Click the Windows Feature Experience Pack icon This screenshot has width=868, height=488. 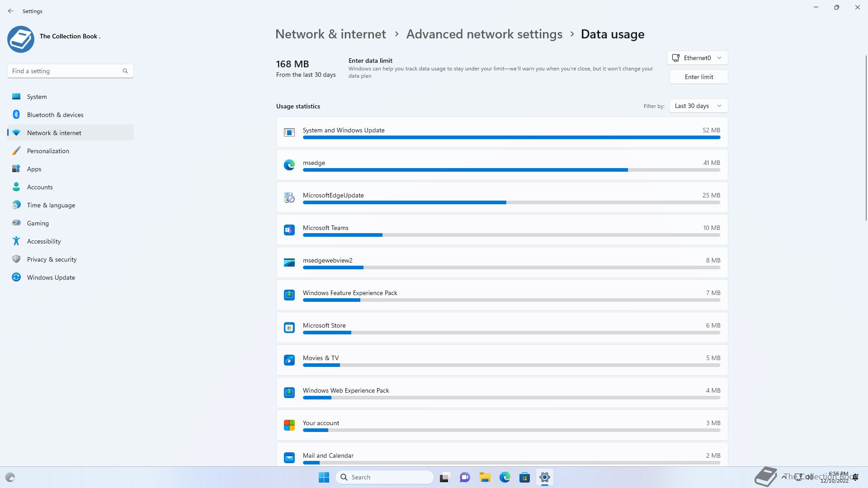click(x=289, y=295)
